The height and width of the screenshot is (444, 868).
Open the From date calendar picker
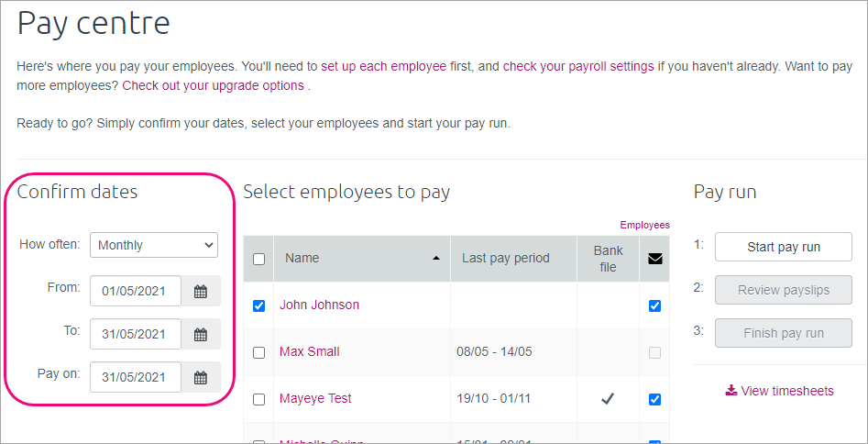tap(201, 292)
